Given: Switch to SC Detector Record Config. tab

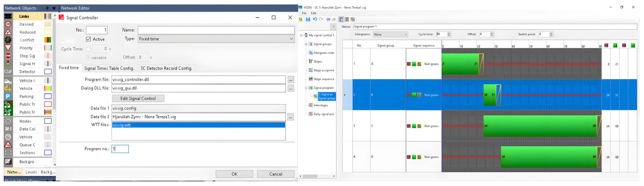Looking at the screenshot, I should coord(166,68).
